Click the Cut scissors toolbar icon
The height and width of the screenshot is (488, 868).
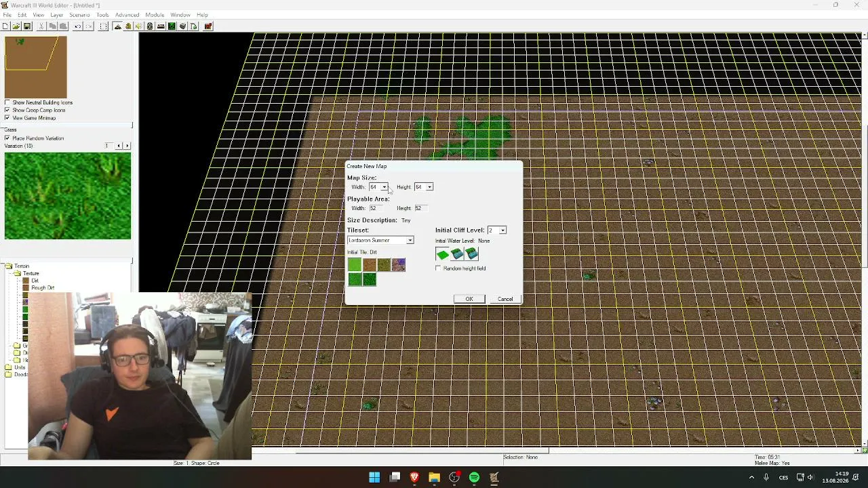point(41,26)
